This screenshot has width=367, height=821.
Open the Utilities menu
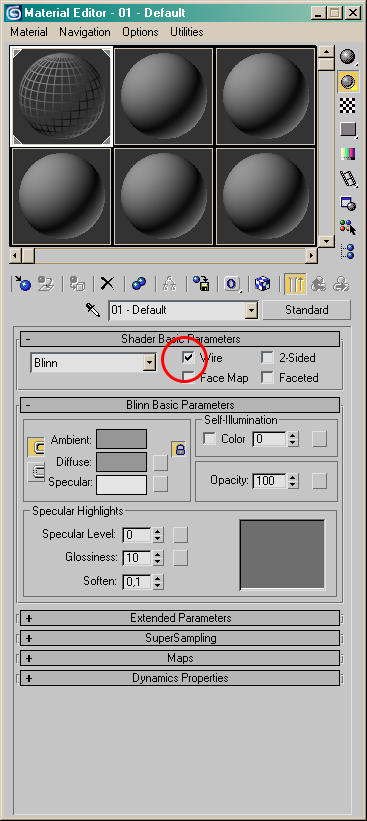click(x=187, y=32)
